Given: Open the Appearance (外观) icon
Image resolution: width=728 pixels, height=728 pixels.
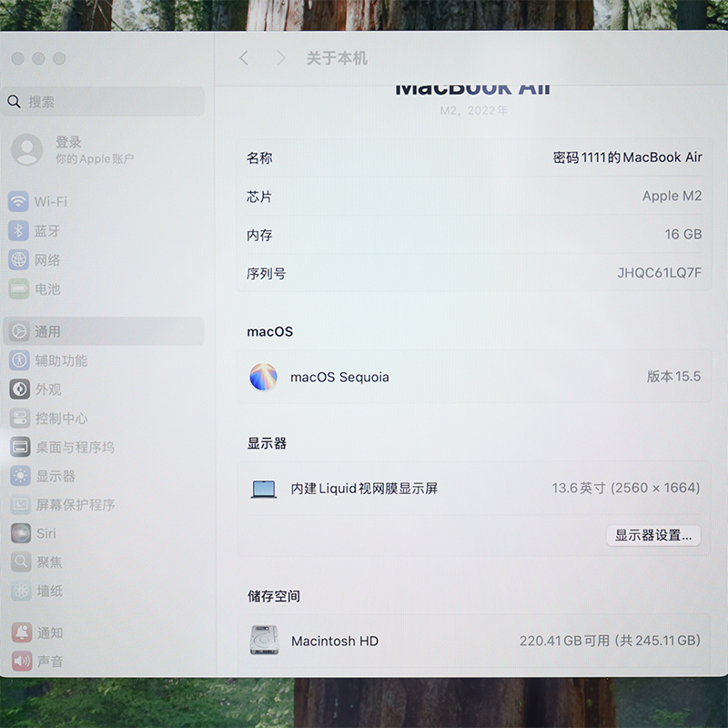Looking at the screenshot, I should [x=20, y=389].
